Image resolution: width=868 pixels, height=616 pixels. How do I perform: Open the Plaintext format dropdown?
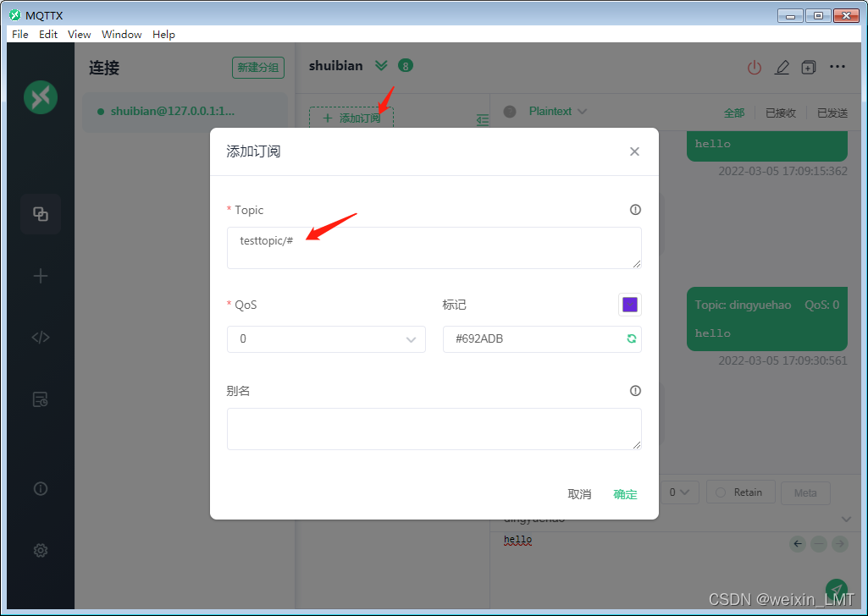click(558, 111)
